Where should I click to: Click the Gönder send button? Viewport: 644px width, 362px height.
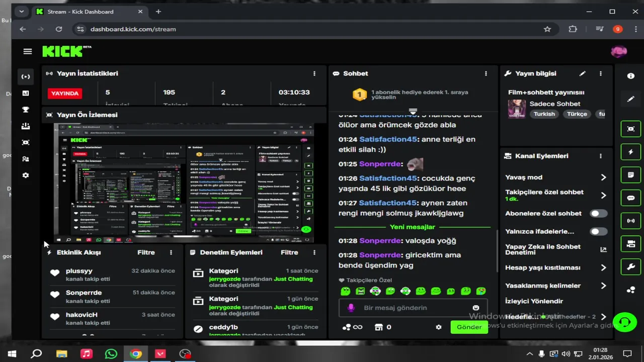(469, 327)
